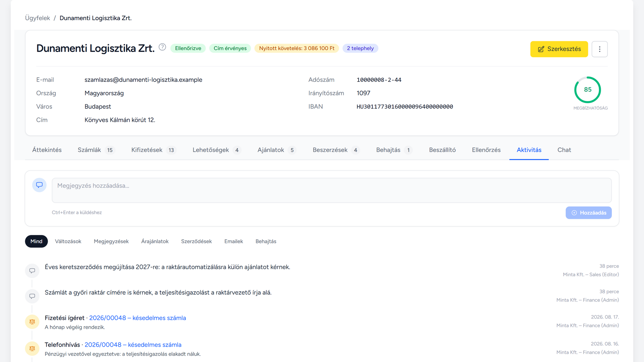Switch to the Beszerzések tab
The height and width of the screenshot is (362, 644).
336,150
